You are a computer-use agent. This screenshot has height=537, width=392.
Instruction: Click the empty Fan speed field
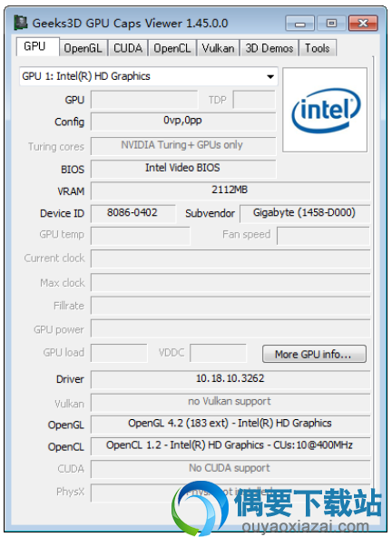(323, 235)
